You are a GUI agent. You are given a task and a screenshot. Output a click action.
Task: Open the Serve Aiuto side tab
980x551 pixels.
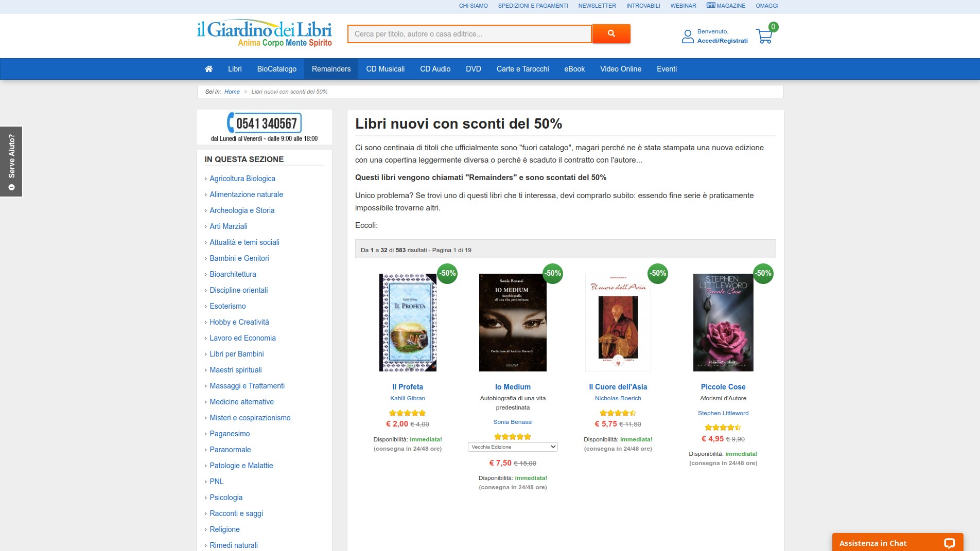coord(11,162)
